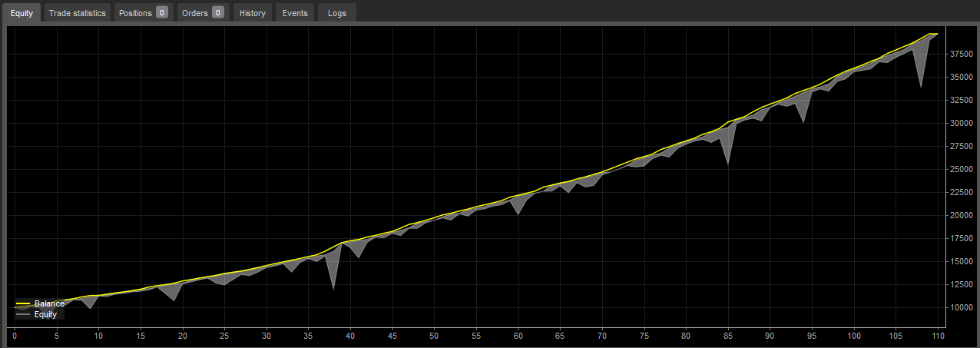
Task: Click the 110 label on the horizontal axis
Action: [937, 336]
